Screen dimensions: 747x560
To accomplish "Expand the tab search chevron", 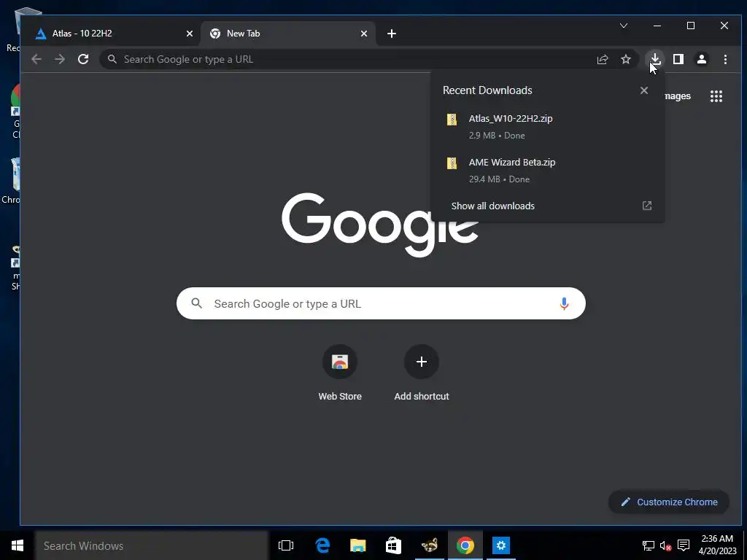I will (624, 26).
